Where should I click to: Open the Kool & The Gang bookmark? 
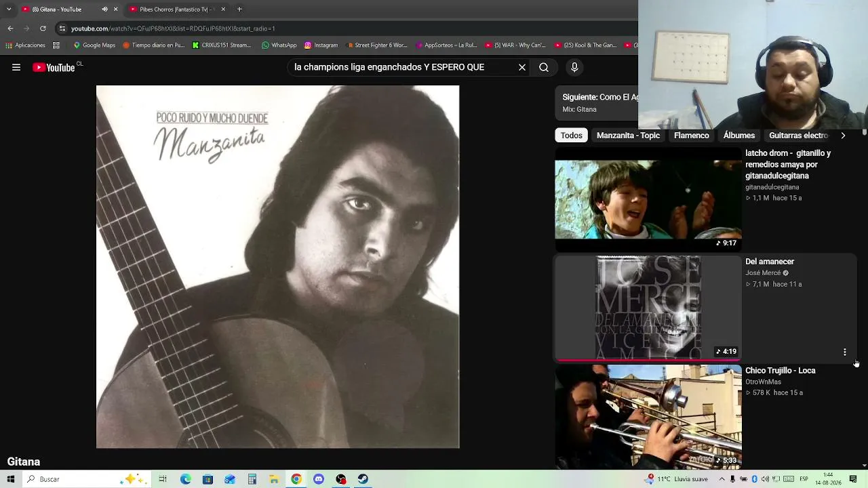point(586,45)
